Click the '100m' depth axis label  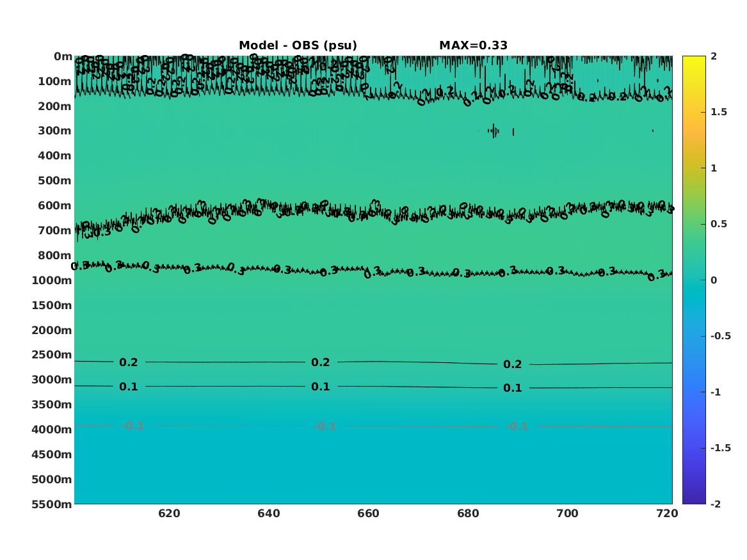coord(55,81)
